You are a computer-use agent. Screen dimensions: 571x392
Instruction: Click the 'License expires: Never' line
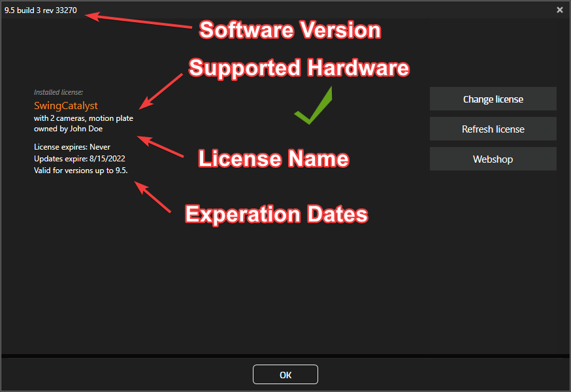(x=72, y=147)
